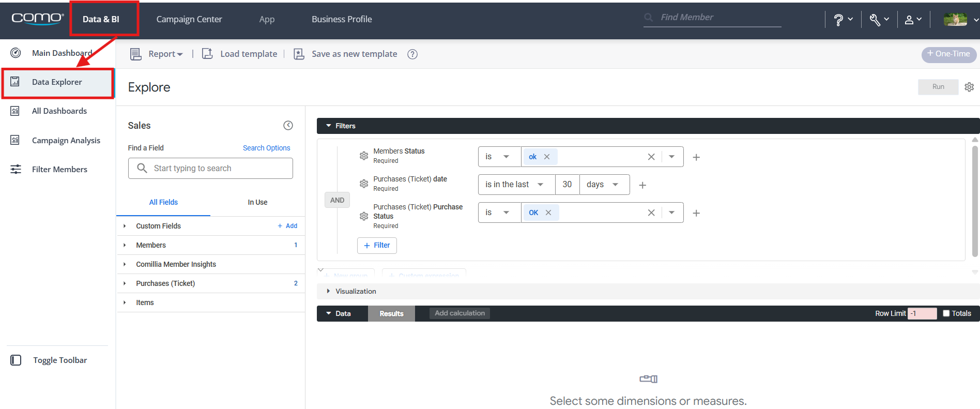Open the Business Profile tab
The image size is (980, 409).
coord(342,19)
